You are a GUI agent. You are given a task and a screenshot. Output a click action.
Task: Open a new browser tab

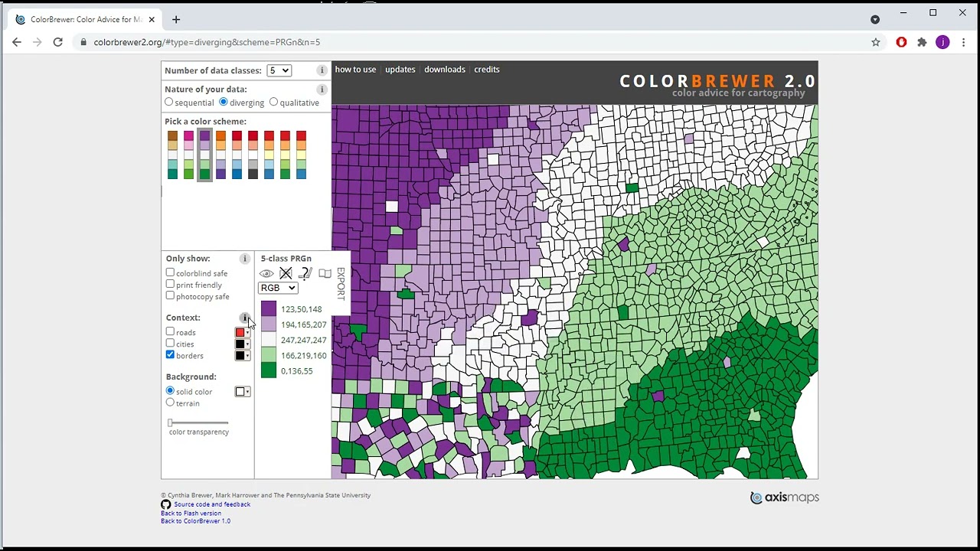coord(176,19)
